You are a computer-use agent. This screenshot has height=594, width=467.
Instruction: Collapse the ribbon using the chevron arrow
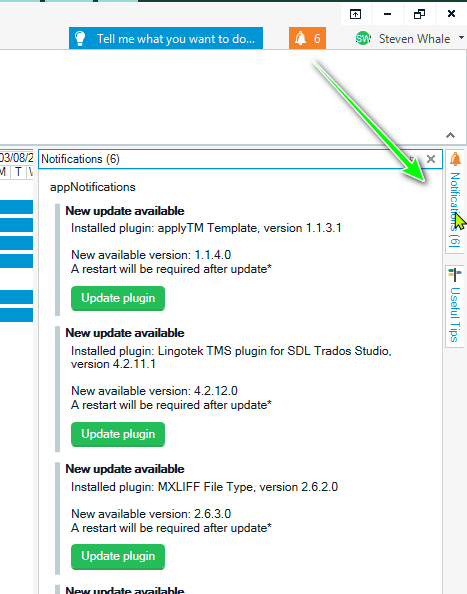point(450,135)
